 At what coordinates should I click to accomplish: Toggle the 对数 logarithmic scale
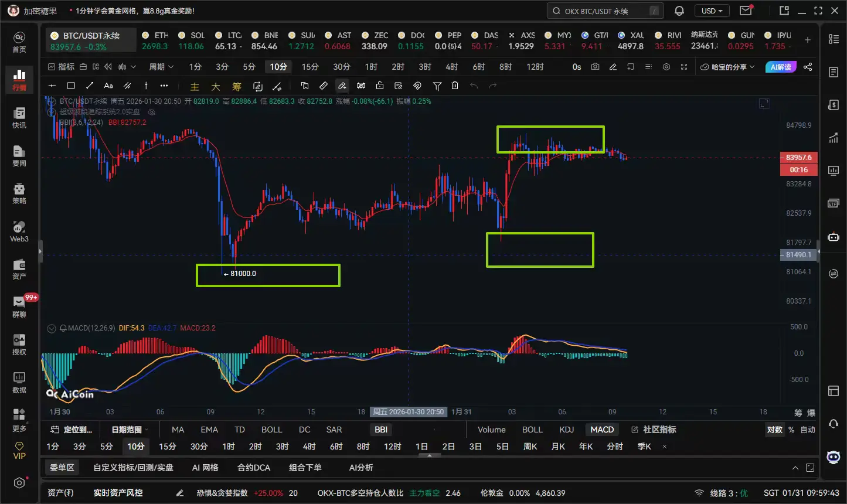(775, 430)
